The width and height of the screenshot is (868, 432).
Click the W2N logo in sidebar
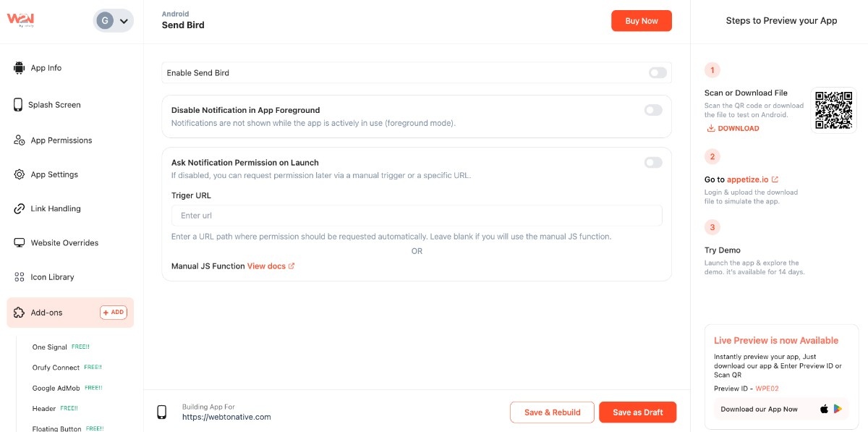click(x=21, y=20)
